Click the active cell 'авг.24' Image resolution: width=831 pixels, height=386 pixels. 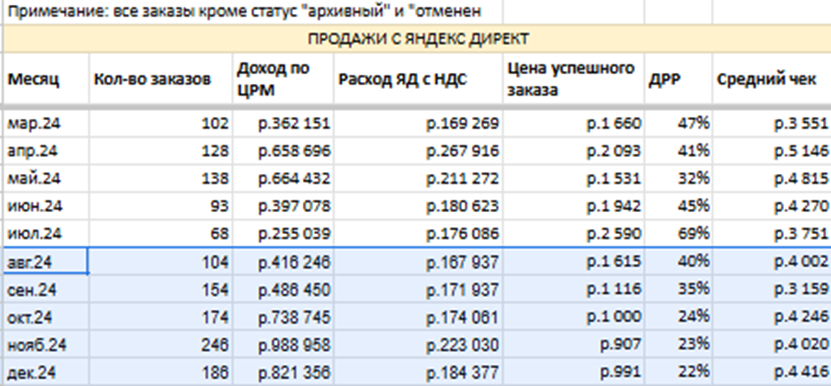[47, 261]
